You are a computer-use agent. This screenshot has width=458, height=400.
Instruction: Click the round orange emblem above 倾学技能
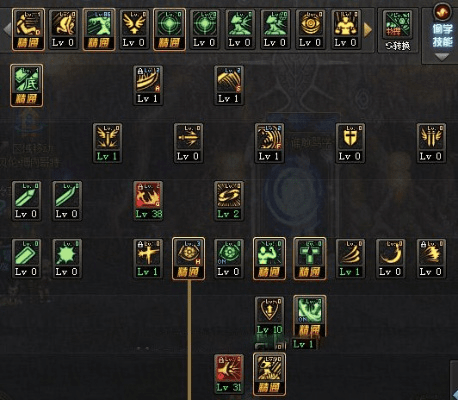point(442,12)
